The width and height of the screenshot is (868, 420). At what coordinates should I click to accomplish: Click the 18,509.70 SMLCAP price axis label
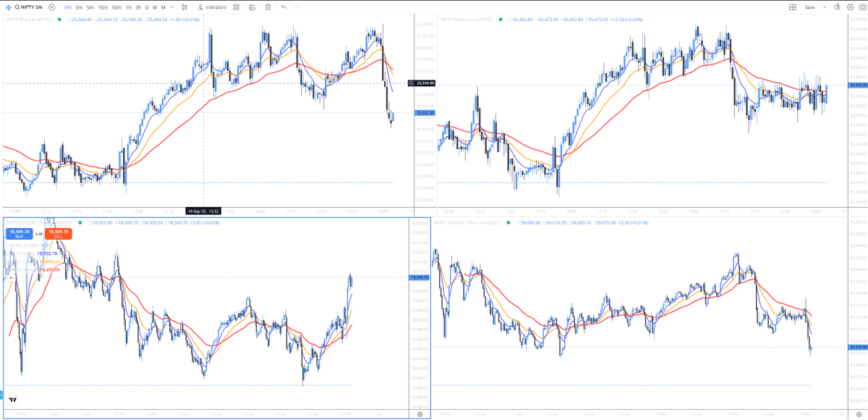[420, 277]
